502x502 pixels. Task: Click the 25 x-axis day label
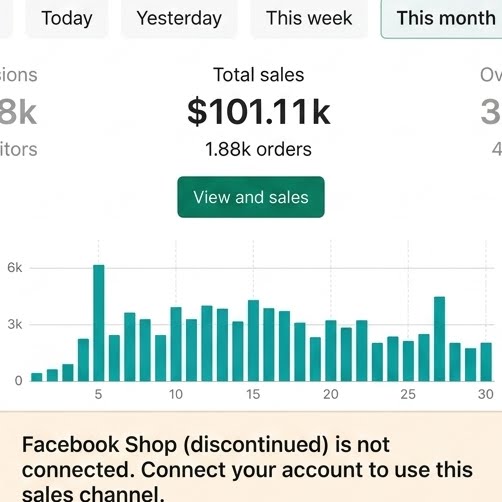pyautogui.click(x=408, y=394)
